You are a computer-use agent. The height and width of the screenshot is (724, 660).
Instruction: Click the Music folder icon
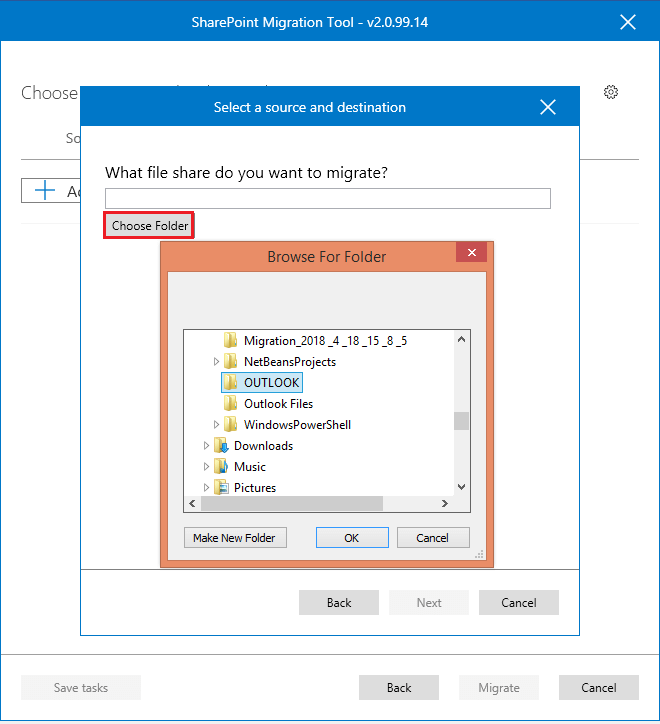[221, 466]
